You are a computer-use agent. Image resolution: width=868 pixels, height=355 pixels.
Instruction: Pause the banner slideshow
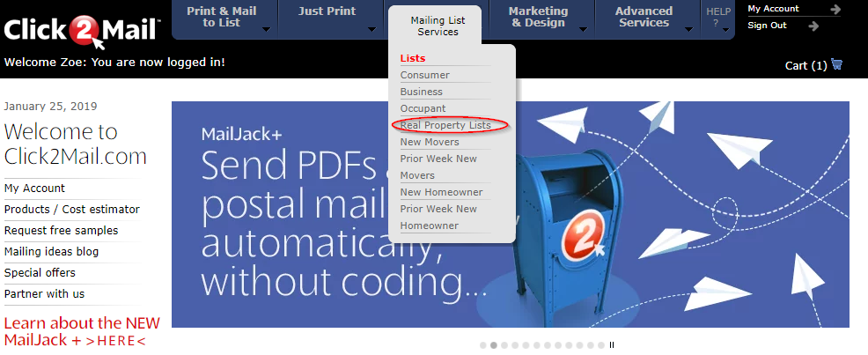612,345
